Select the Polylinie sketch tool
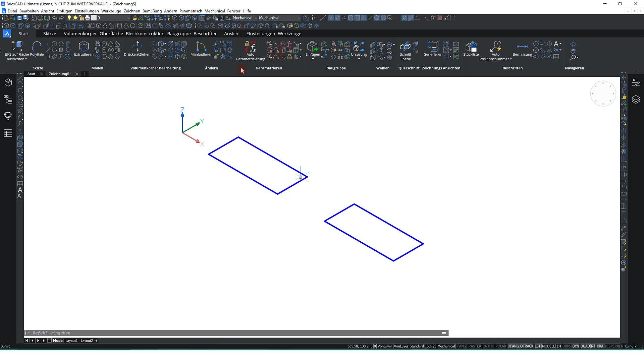The image size is (644, 362). pyautogui.click(x=37, y=46)
